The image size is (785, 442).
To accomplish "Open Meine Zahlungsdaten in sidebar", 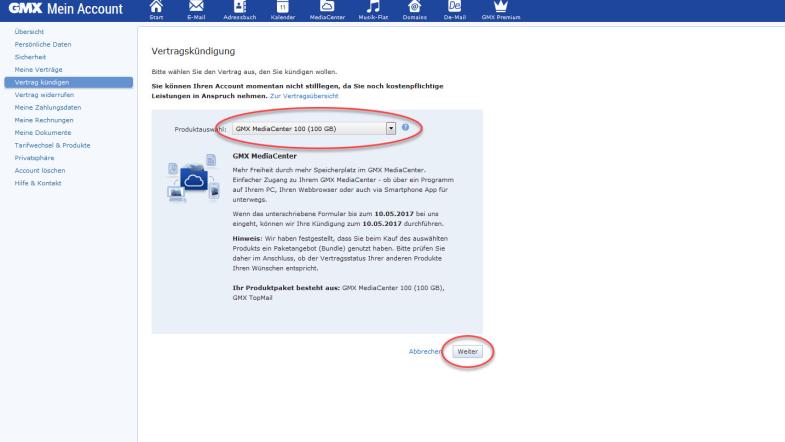I will point(48,107).
